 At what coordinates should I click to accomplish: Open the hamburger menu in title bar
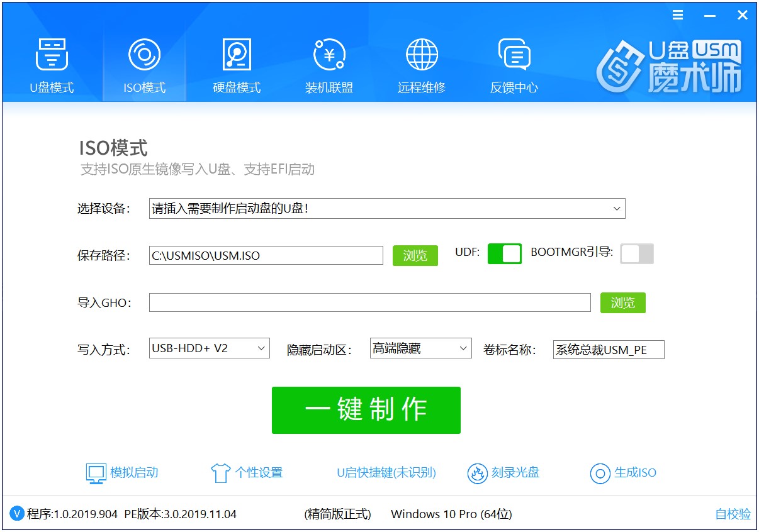click(x=678, y=15)
